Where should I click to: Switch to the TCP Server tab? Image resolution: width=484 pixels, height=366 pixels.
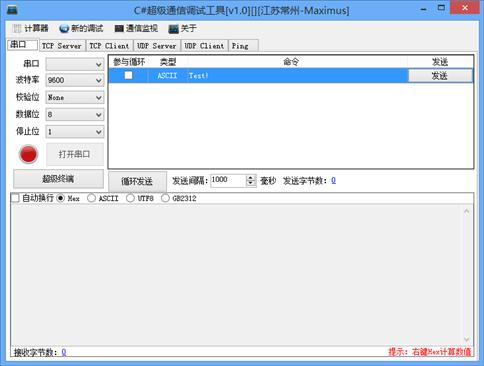[x=62, y=46]
